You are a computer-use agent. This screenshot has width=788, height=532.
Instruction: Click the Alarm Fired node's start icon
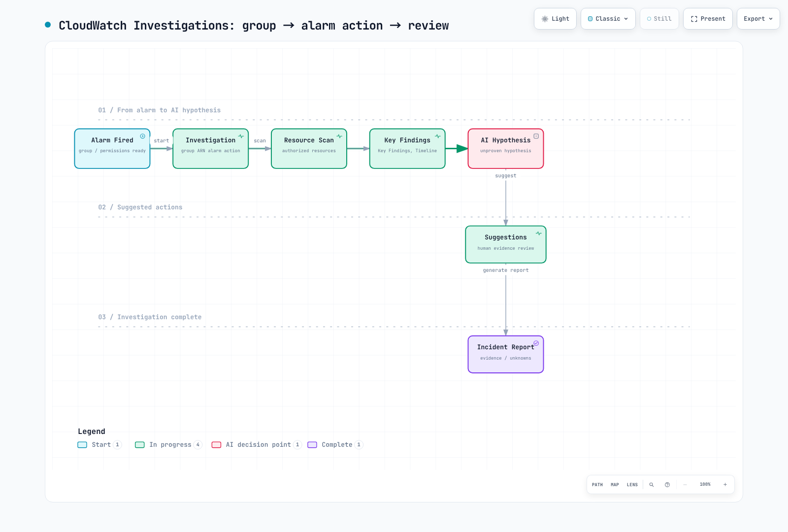143,136
